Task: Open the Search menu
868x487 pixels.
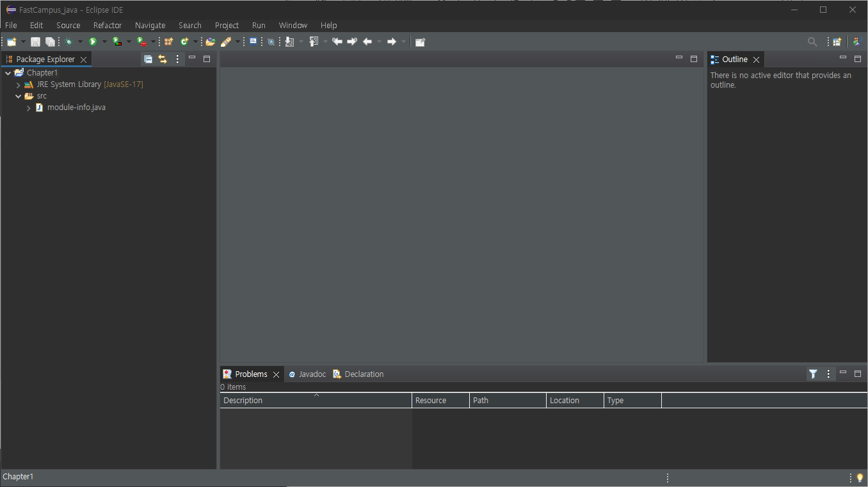Action: [x=190, y=26]
